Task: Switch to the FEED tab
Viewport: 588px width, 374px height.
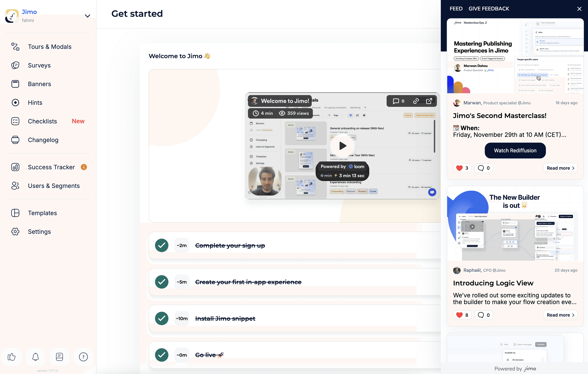Action: (456, 9)
